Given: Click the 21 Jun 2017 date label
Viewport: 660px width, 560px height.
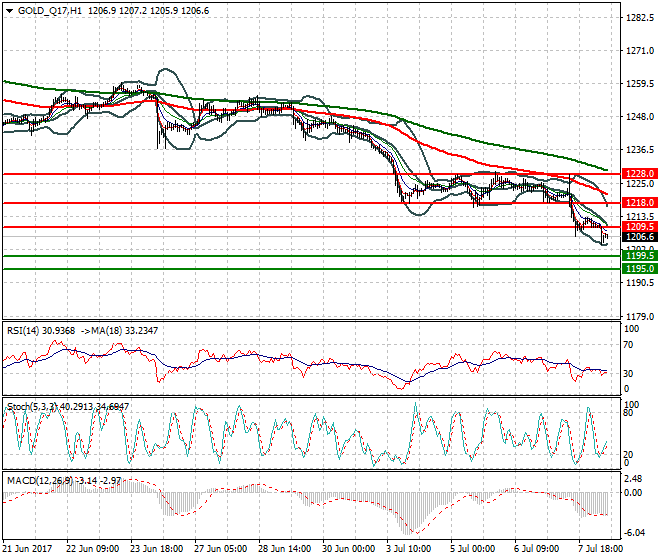Looking at the screenshot, I should pos(27,549).
